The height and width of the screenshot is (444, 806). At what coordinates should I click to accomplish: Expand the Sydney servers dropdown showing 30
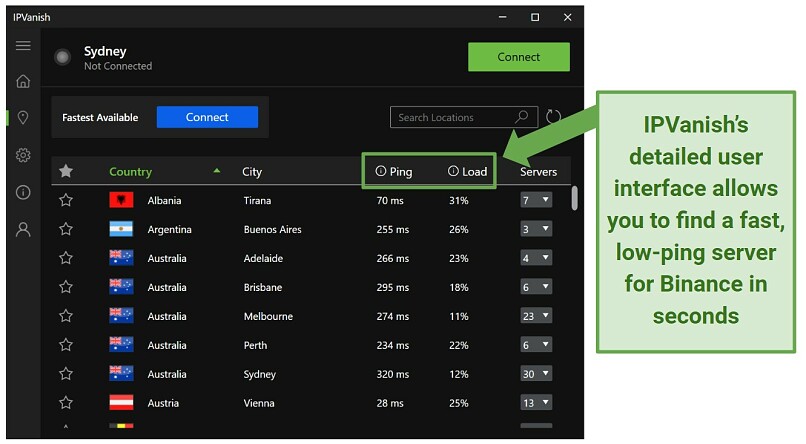tap(536, 374)
